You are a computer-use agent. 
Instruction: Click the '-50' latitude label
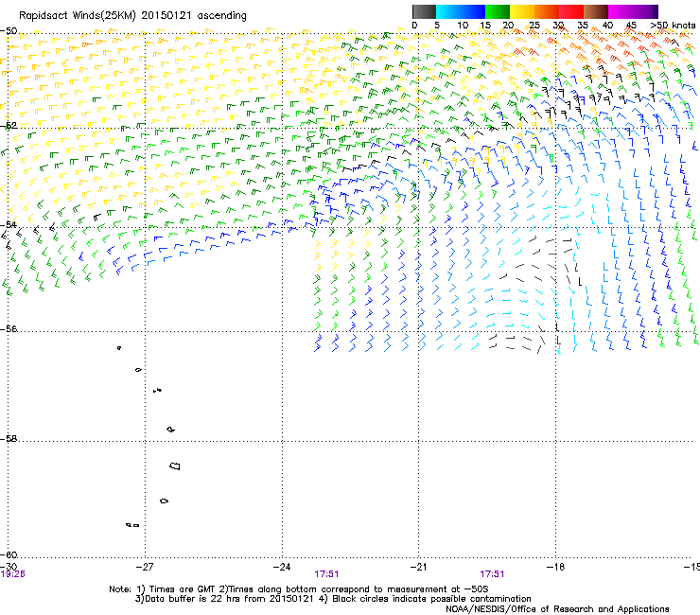[x=9, y=31]
